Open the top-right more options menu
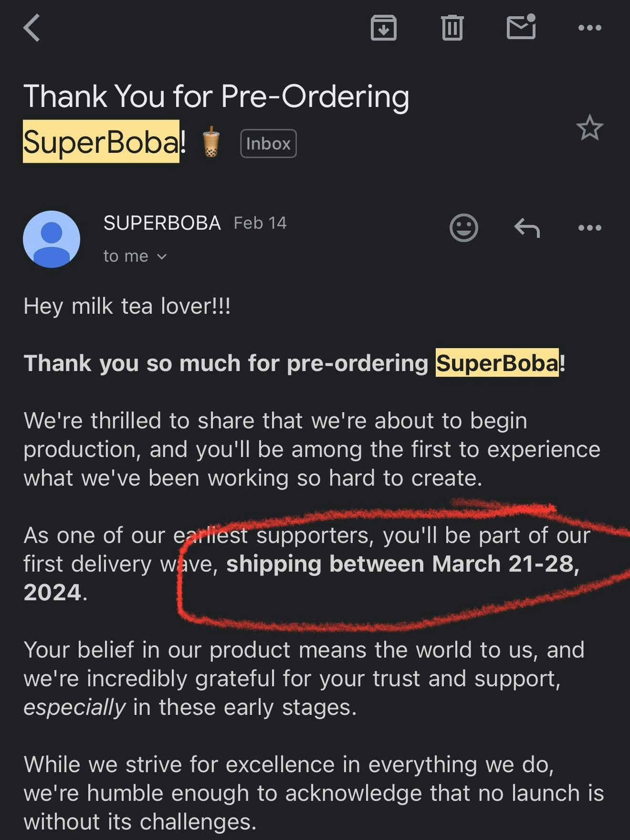The height and width of the screenshot is (840, 630). tap(589, 28)
